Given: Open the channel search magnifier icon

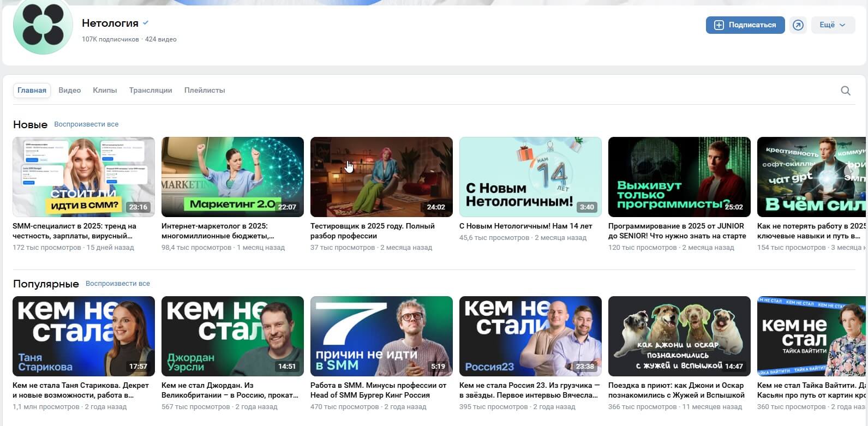Looking at the screenshot, I should (846, 91).
